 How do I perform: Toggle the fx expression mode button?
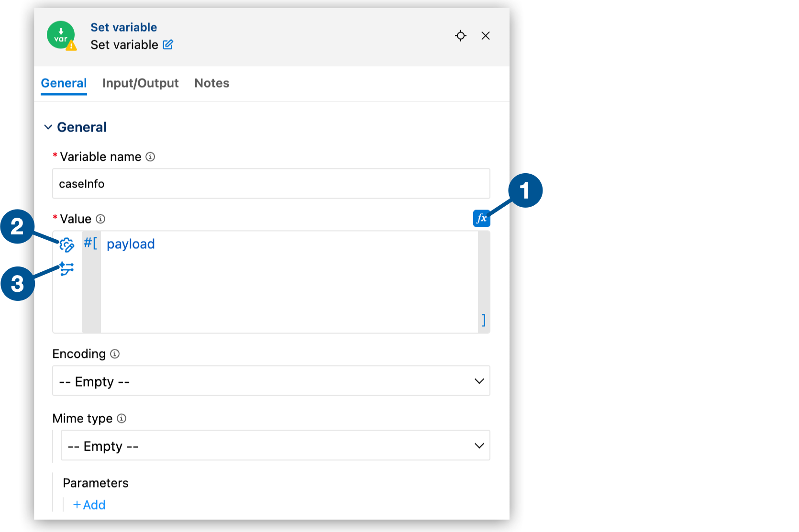[x=481, y=218]
